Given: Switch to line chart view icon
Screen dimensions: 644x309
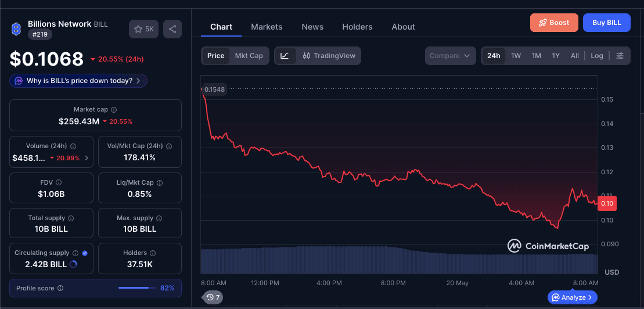Looking at the screenshot, I should click(x=285, y=56).
